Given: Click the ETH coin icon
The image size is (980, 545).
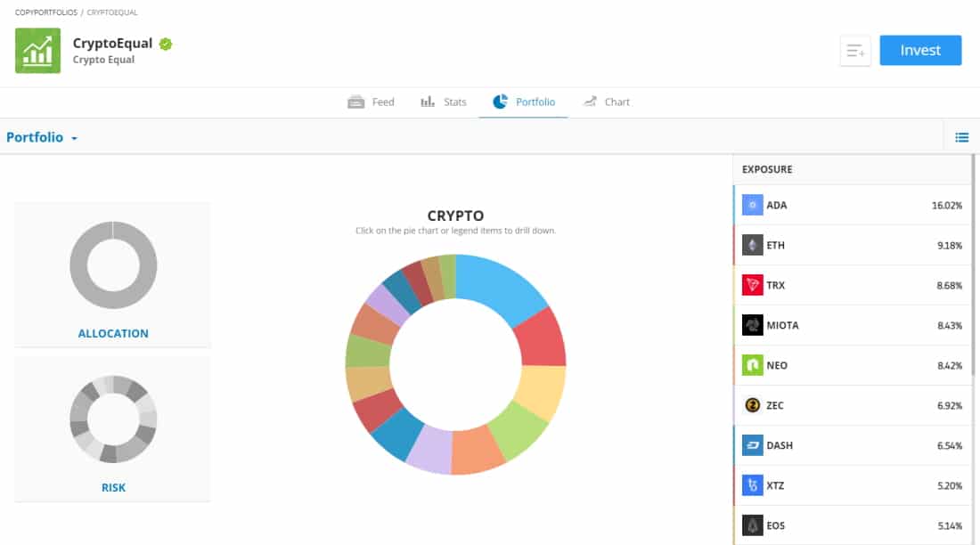Looking at the screenshot, I should [x=753, y=245].
